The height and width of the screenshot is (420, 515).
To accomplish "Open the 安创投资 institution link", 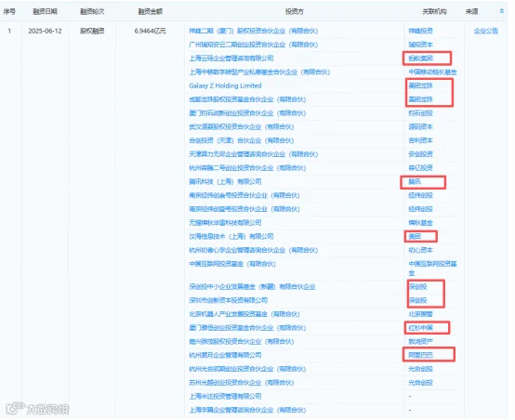I will [420, 154].
